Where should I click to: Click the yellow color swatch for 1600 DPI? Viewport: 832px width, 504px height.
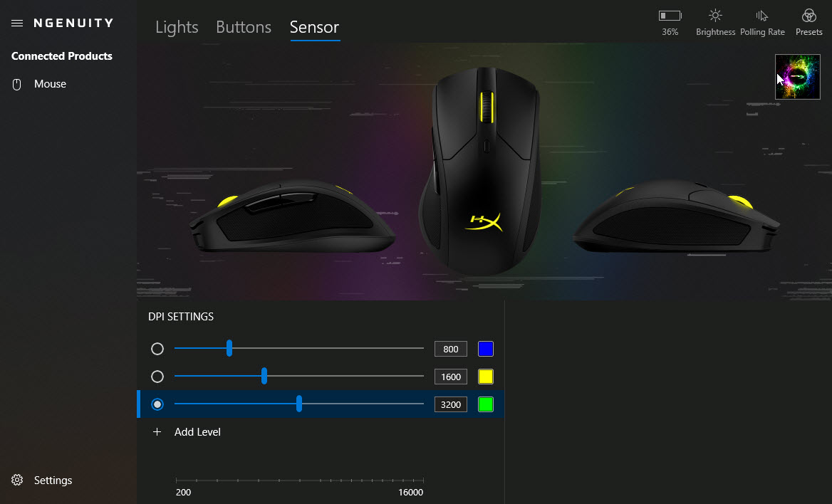pyautogui.click(x=486, y=377)
